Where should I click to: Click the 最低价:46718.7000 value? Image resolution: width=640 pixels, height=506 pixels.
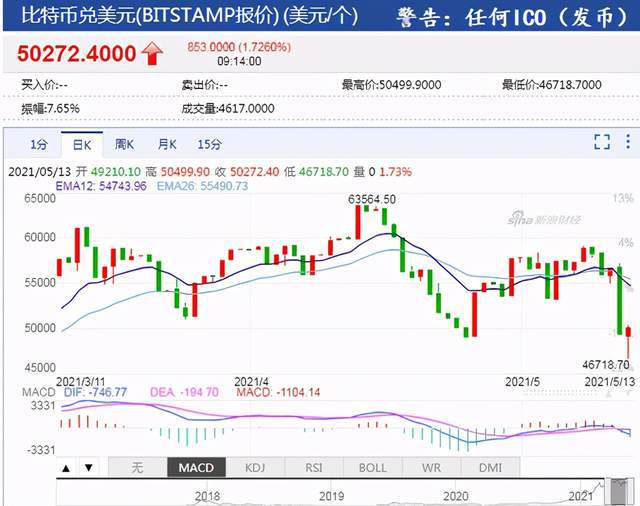click(x=551, y=85)
